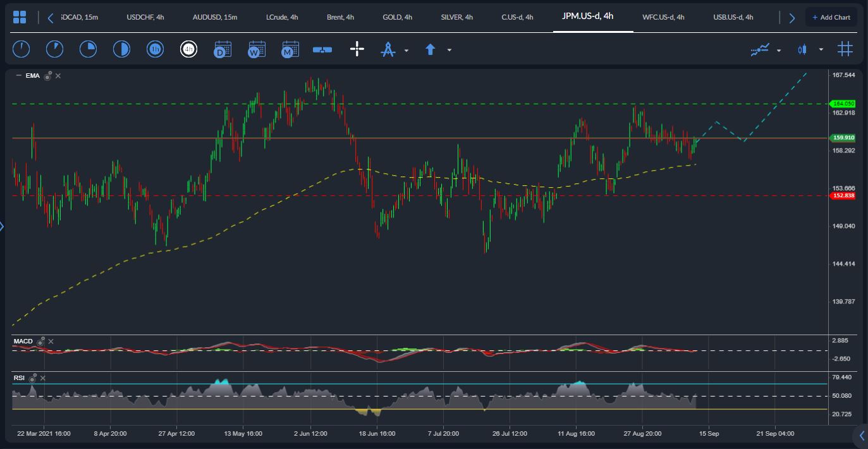Select the Monthly calendar timeframe icon
The image size is (868, 449).
click(290, 49)
